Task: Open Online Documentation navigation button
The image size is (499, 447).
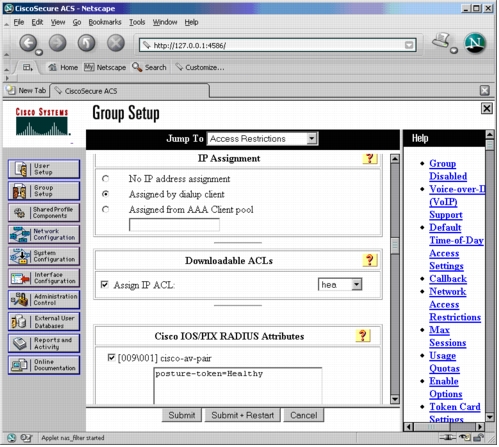Action: click(44, 365)
